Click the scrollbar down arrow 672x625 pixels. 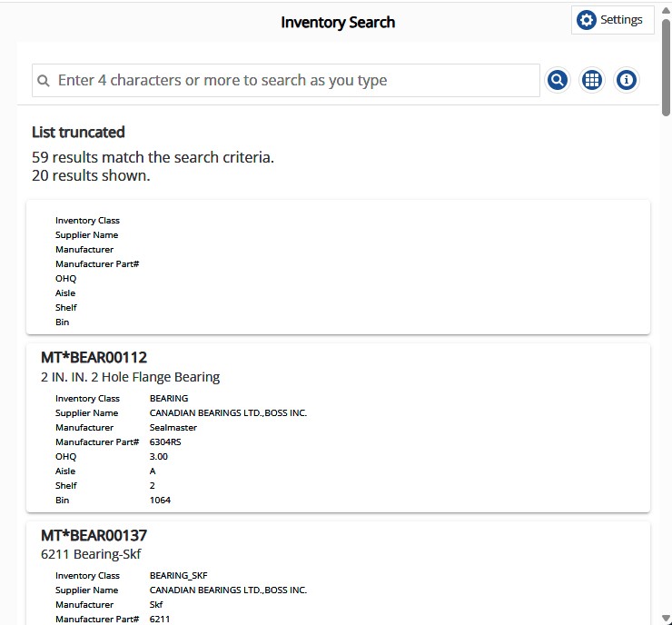point(666,618)
